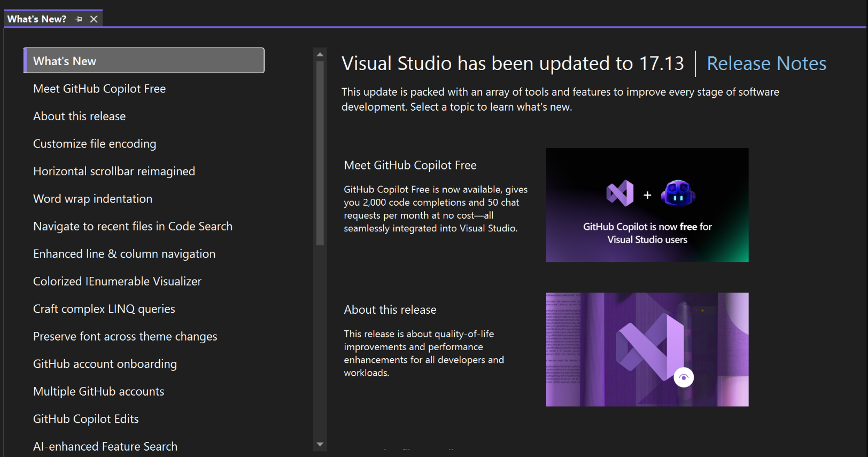View GitHub account onboarding topic
The image size is (868, 457).
[x=105, y=364]
